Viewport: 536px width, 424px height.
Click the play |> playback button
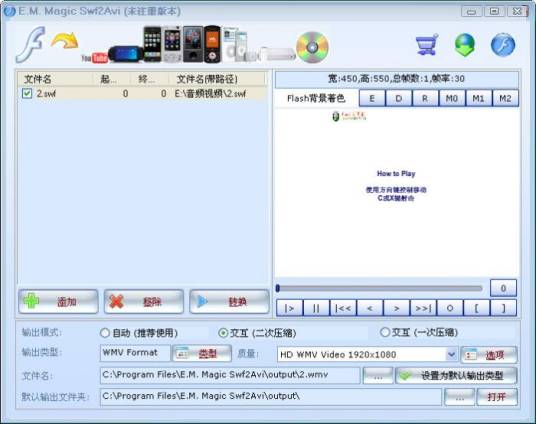point(289,308)
